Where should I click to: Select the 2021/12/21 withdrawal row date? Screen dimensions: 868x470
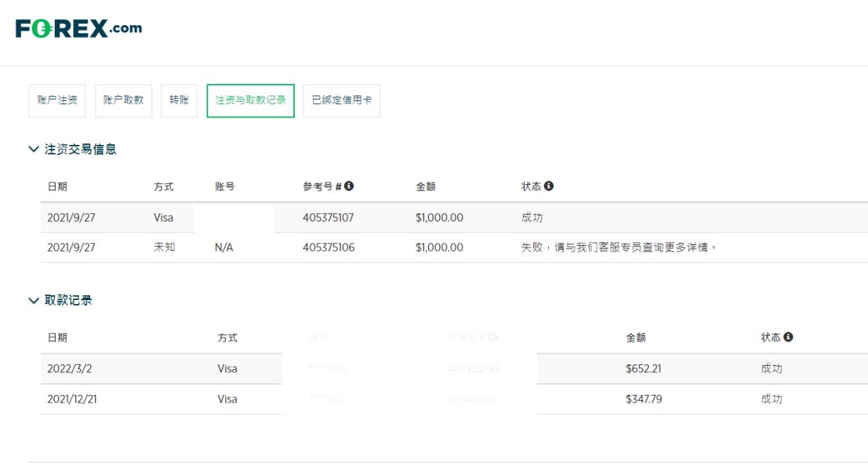point(71,399)
